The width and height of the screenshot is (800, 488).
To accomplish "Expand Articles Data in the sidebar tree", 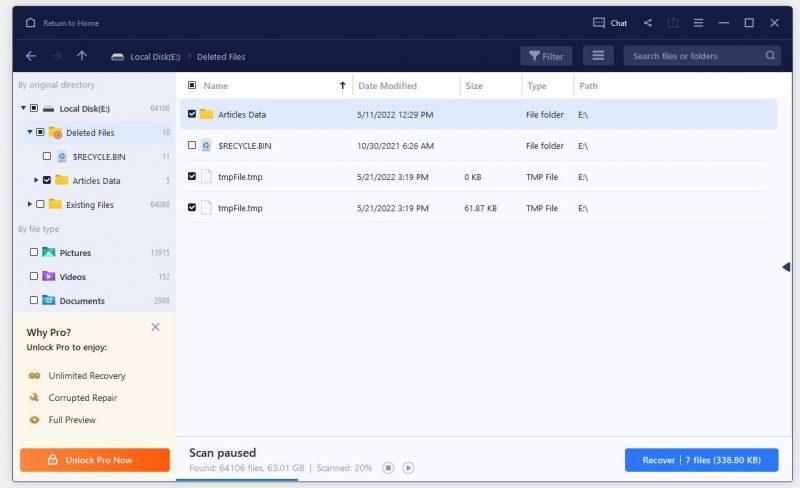I will 36,180.
